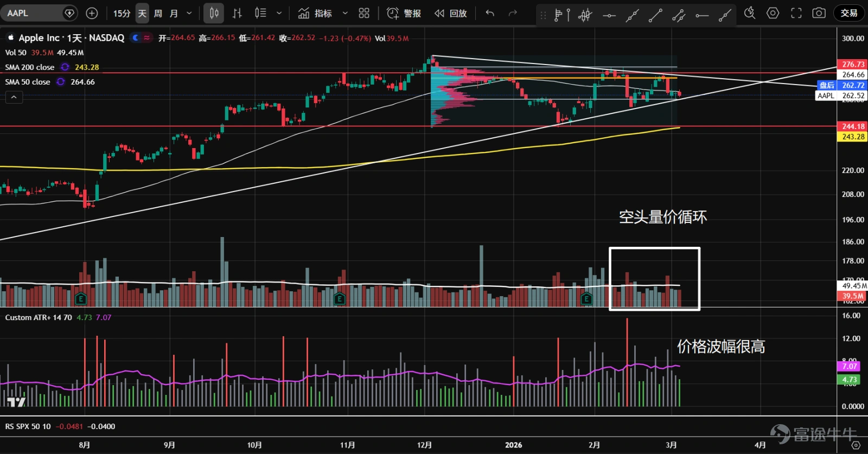Open the indicator templates grid icon
The width and height of the screenshot is (868, 454).
click(x=364, y=13)
